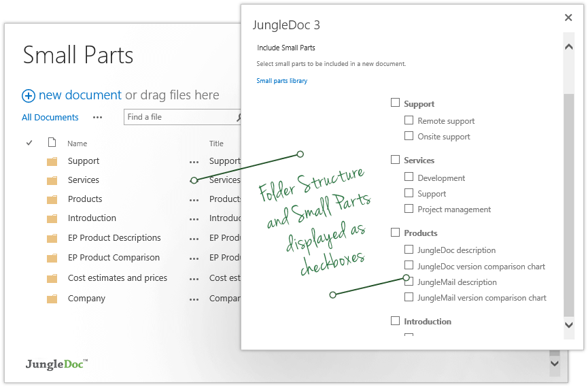Click the search magnifier icon
The height and width of the screenshot is (387, 588).
coord(239,118)
